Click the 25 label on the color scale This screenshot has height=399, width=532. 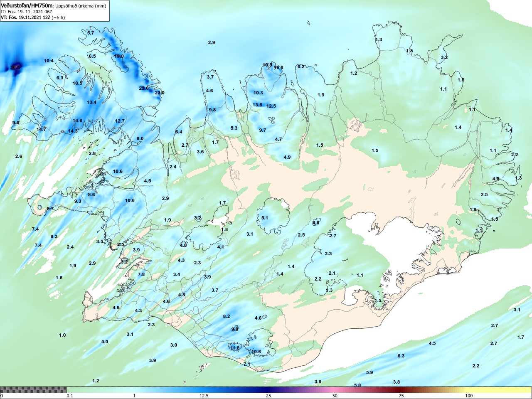[x=269, y=396]
